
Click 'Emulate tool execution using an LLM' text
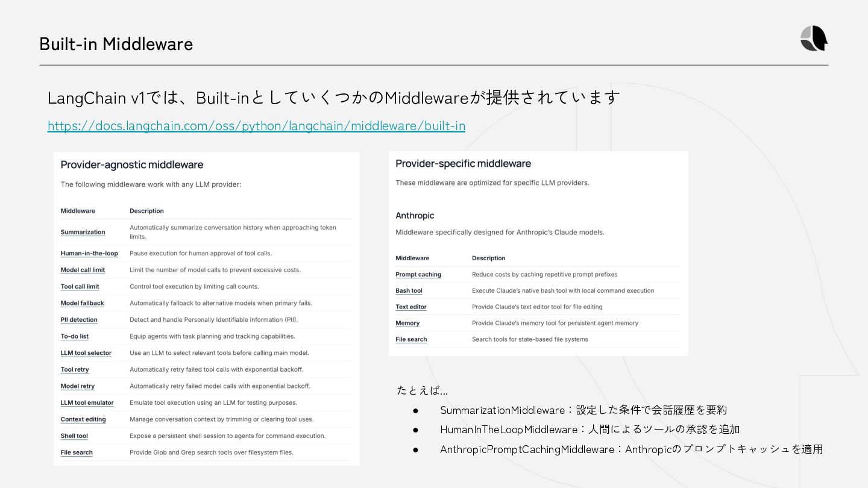213,402
